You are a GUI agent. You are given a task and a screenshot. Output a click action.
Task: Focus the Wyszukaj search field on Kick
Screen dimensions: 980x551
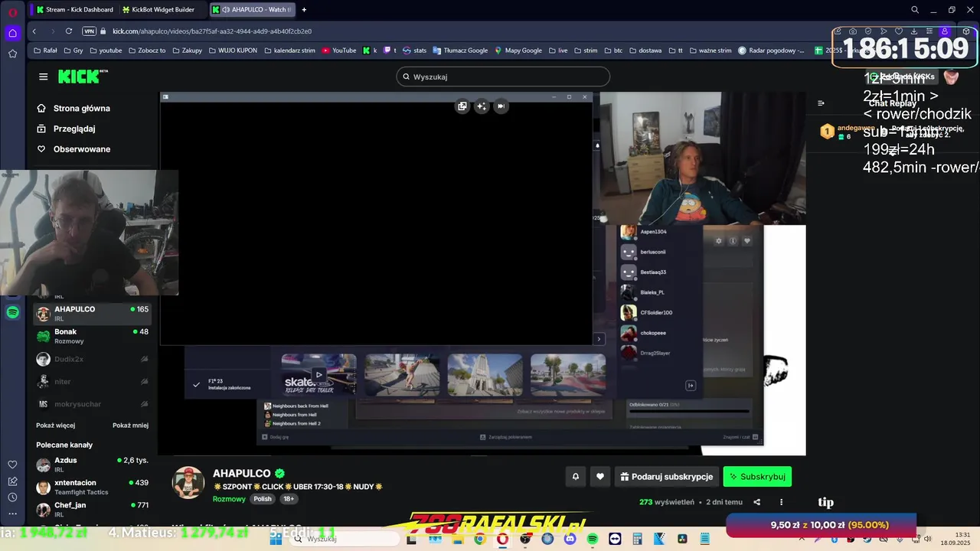click(x=503, y=77)
